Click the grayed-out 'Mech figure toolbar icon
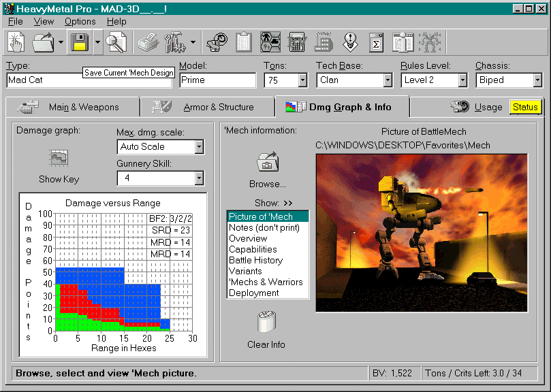The height and width of the screenshot is (392, 551). [x=429, y=42]
